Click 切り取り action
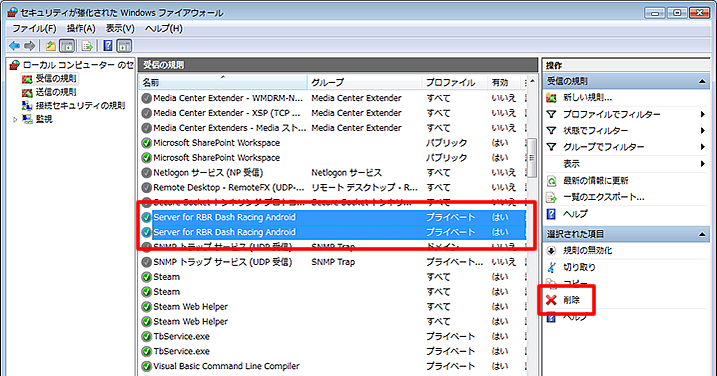The height and width of the screenshot is (376, 717). [579, 267]
